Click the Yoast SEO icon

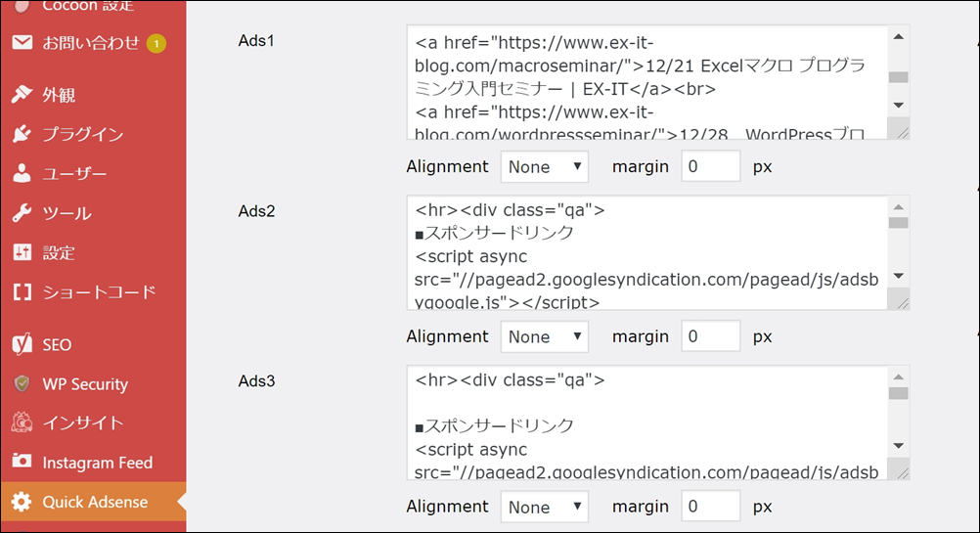pos(22,344)
